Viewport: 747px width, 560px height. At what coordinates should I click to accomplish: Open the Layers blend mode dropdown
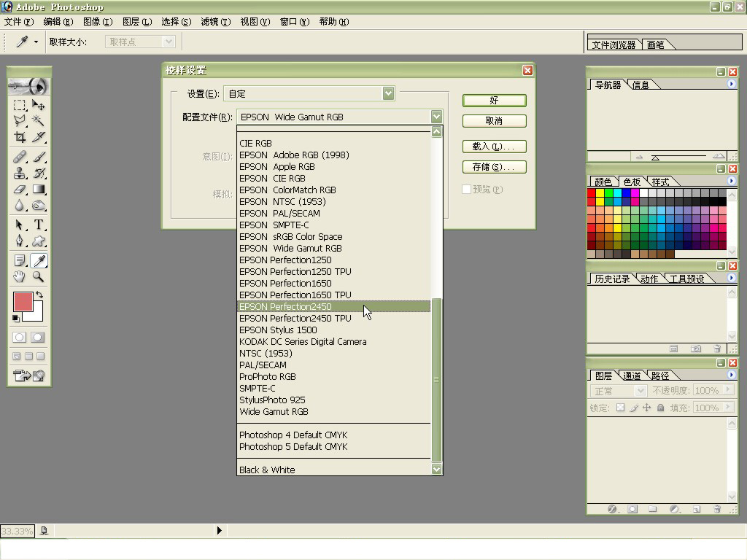[x=618, y=391]
